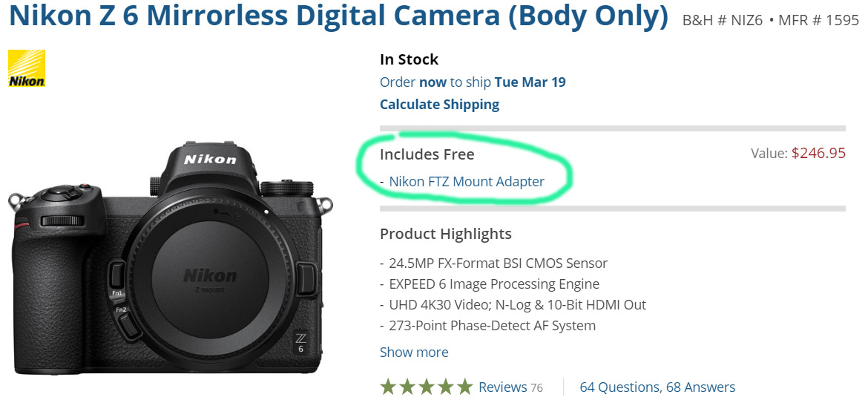Click the Product Highlights heading
This screenshot has height=403, width=868.
[445, 234]
